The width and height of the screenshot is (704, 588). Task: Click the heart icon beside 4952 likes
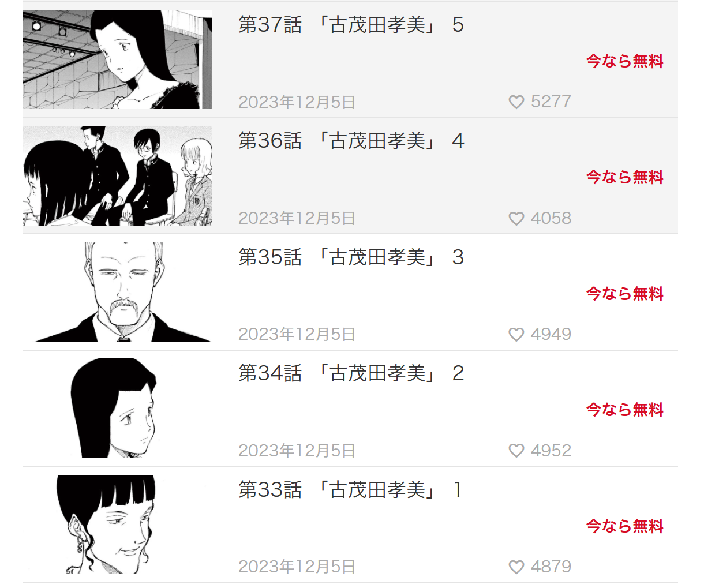516,451
